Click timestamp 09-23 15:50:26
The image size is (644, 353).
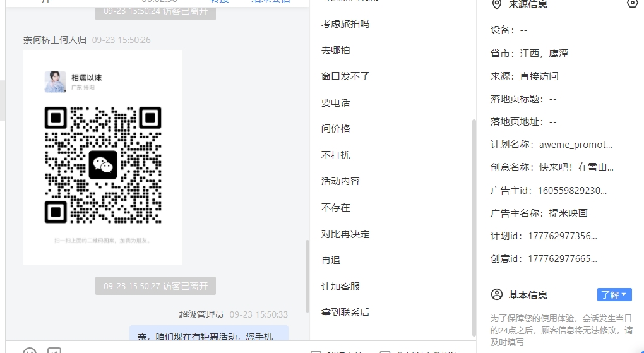(121, 40)
